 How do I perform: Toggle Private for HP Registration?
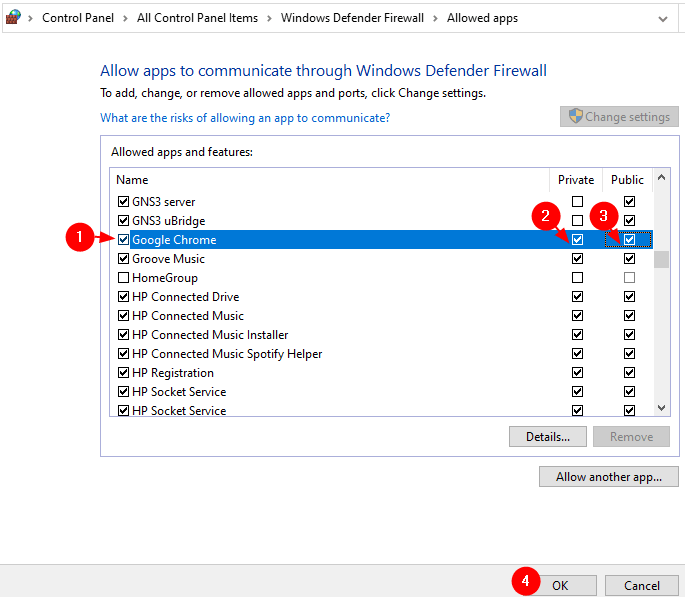578,373
